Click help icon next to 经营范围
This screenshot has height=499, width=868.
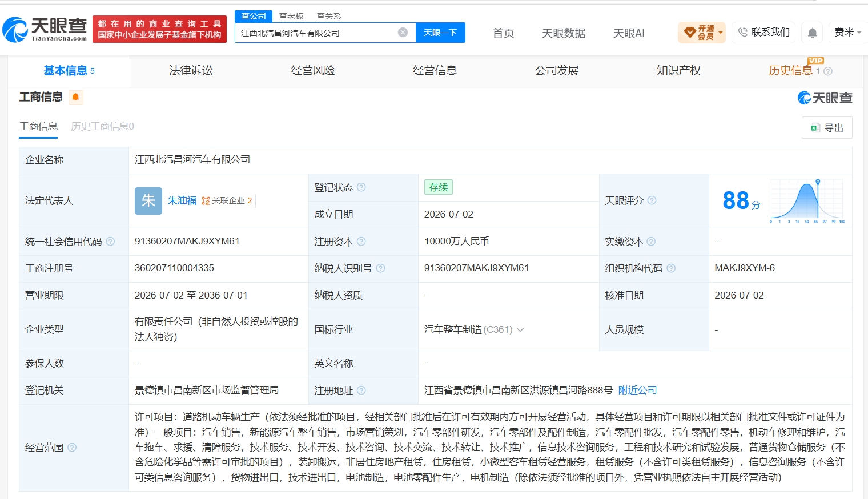(x=72, y=448)
